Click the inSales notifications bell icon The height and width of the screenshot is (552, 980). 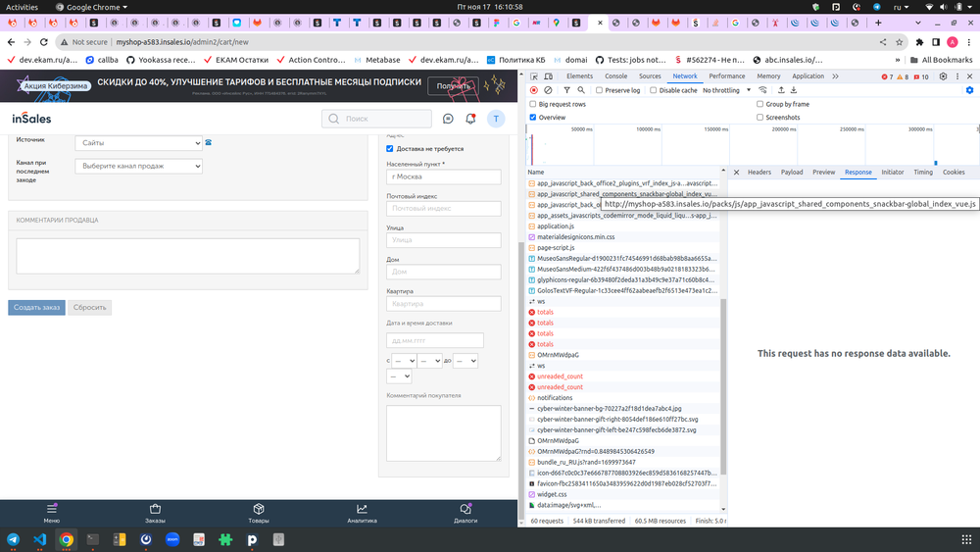pos(470,119)
